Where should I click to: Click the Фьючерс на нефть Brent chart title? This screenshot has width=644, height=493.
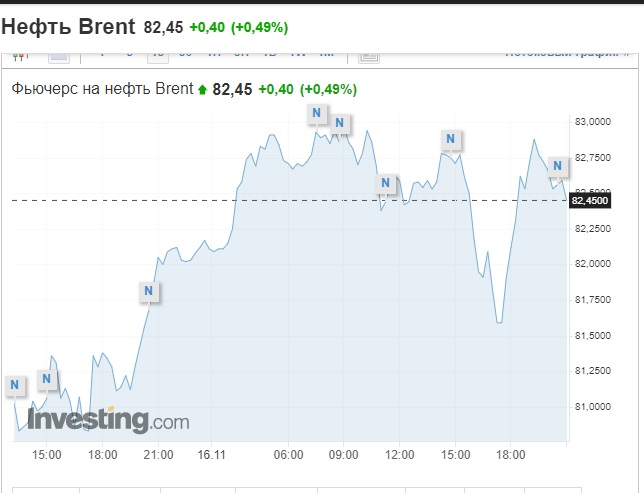point(102,89)
